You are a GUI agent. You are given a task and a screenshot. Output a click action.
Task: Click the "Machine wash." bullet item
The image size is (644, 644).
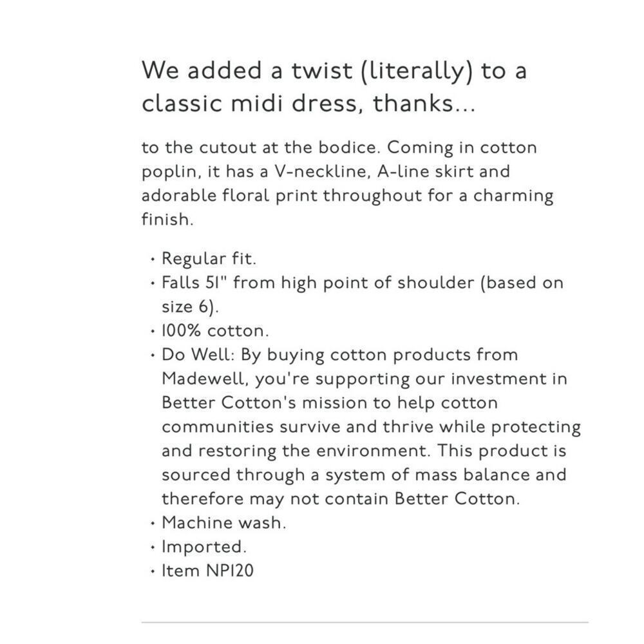[x=223, y=523]
